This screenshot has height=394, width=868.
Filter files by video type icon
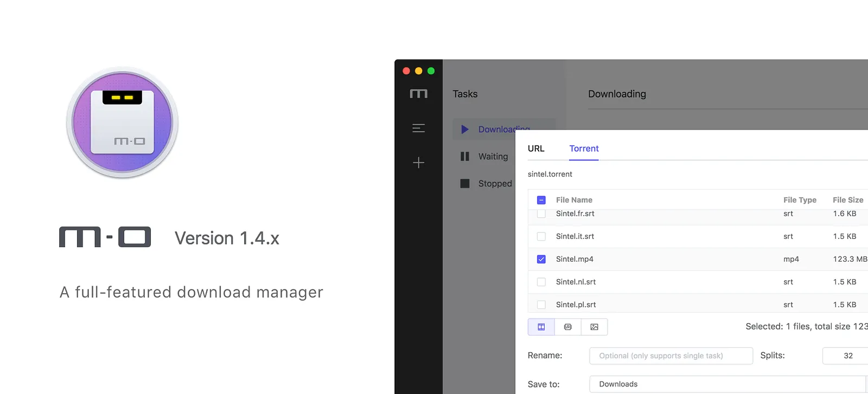[x=541, y=327]
